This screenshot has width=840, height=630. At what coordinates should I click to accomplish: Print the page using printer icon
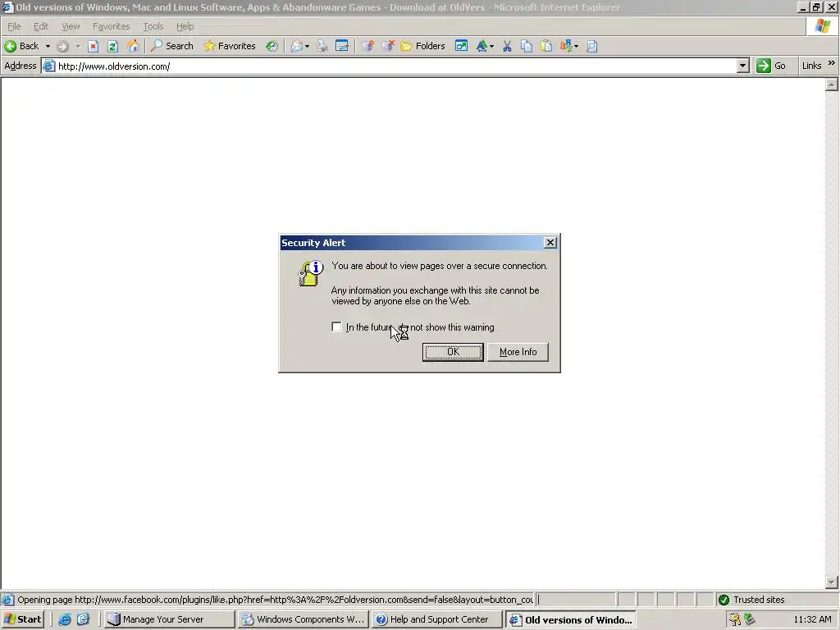coord(322,46)
